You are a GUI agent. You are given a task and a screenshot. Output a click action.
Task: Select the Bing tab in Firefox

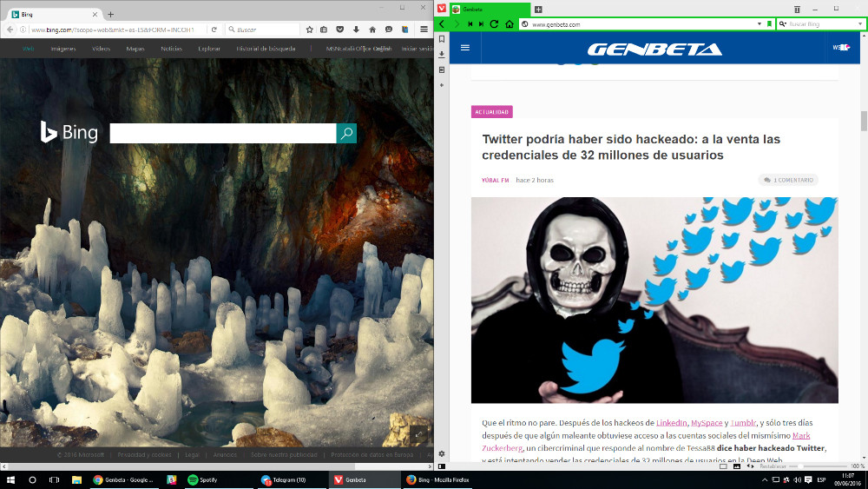[x=54, y=15]
